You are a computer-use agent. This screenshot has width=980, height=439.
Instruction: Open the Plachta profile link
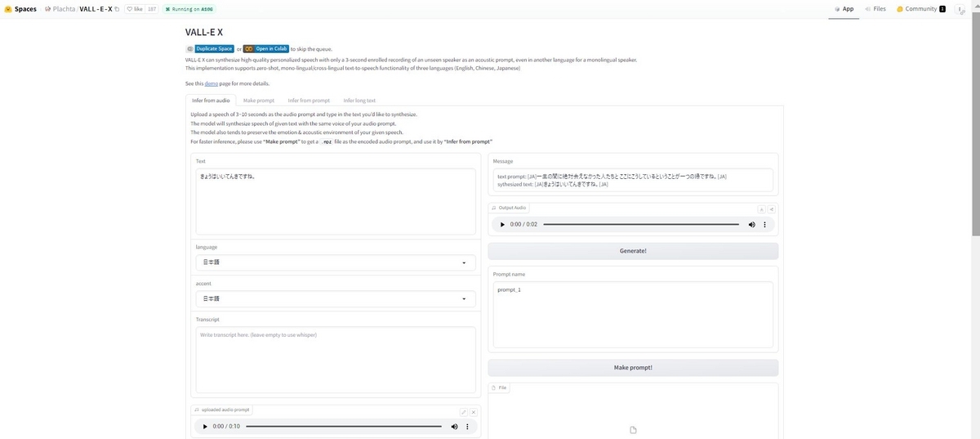65,9
